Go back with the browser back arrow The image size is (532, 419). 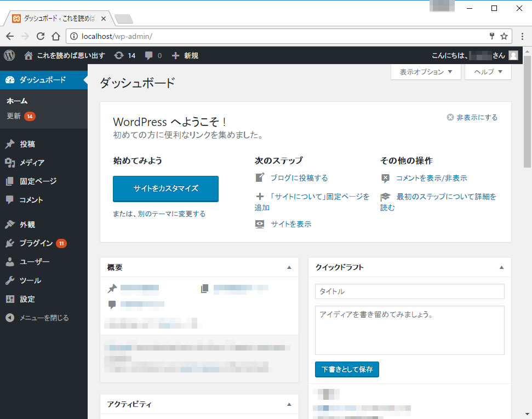(x=10, y=36)
